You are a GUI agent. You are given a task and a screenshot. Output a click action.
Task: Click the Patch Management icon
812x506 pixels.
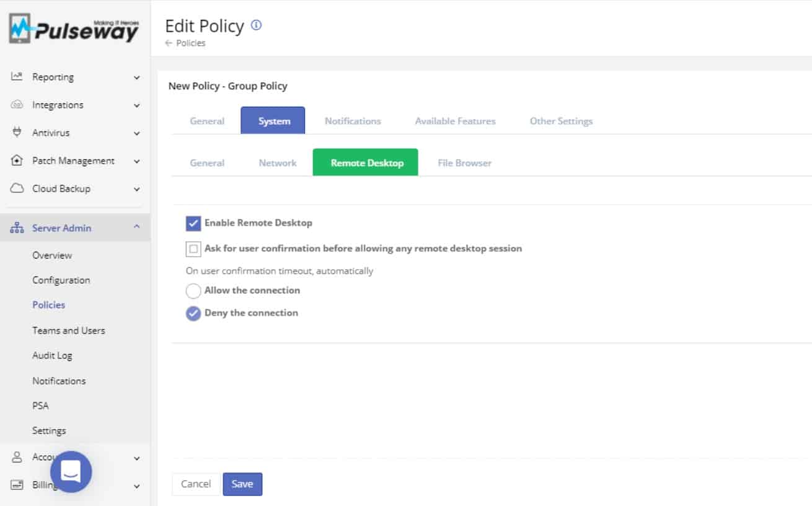(17, 161)
